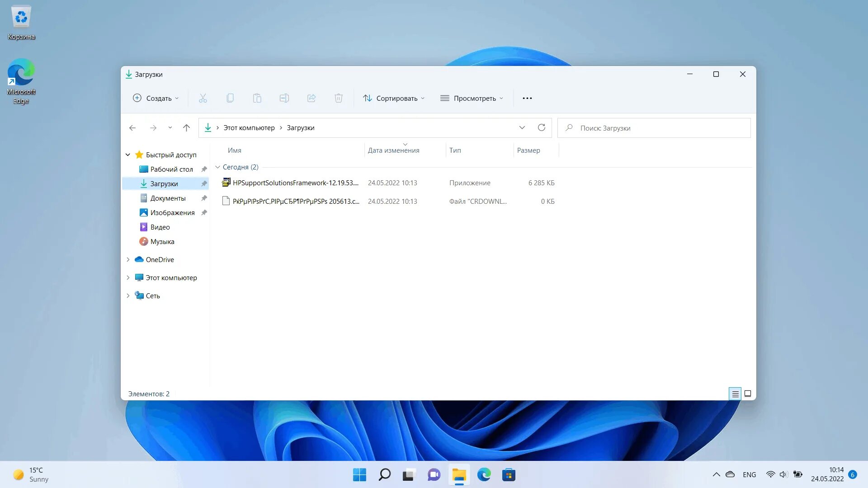This screenshot has height=488, width=868.
Task: Click the Share icon in toolbar
Action: point(311,98)
